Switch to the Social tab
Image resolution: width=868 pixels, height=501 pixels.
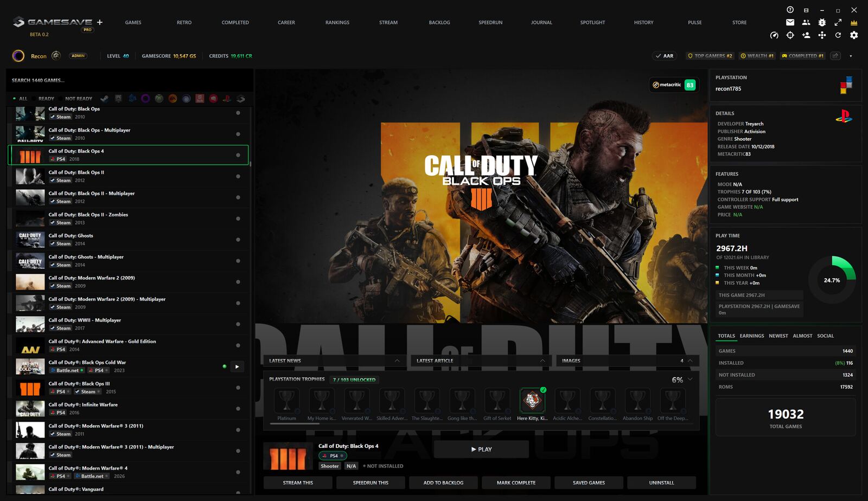point(826,336)
